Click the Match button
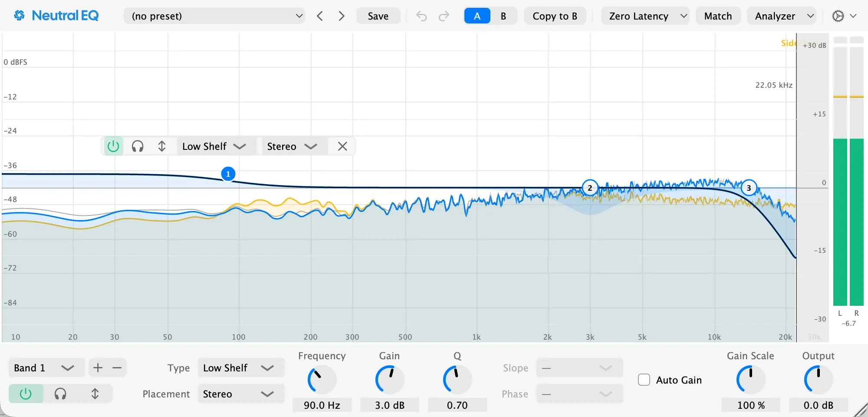This screenshot has height=417, width=868. [718, 16]
